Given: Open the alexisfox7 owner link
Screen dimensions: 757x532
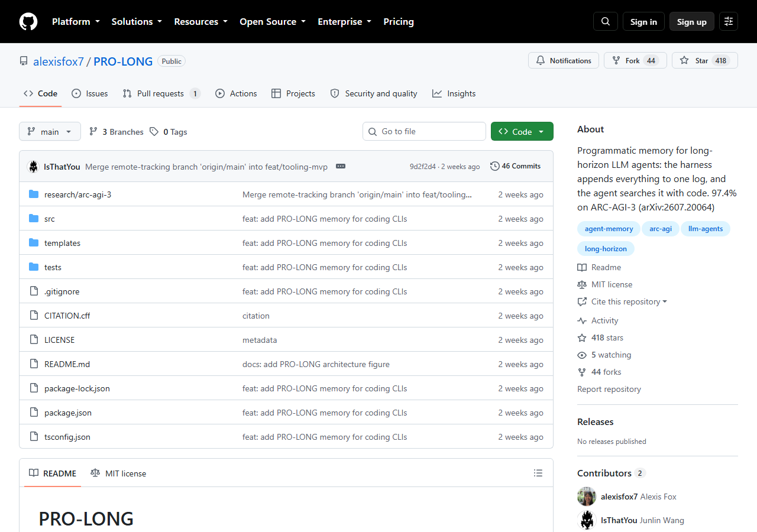Looking at the screenshot, I should click(x=59, y=61).
